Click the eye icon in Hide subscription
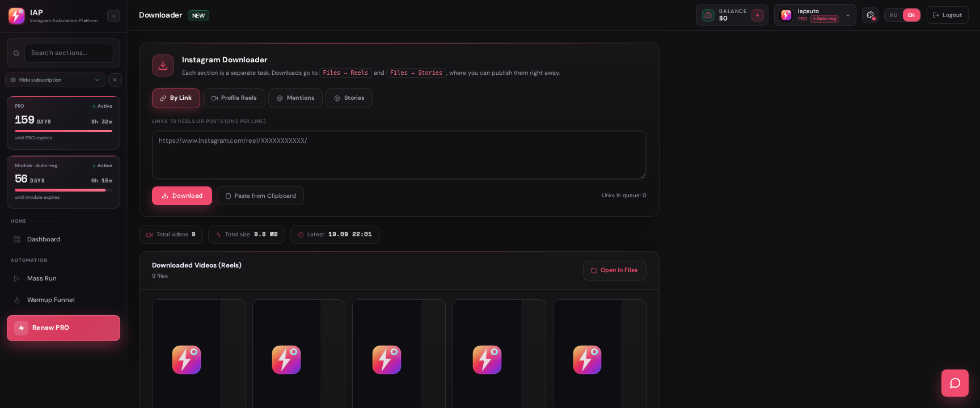 [x=13, y=80]
